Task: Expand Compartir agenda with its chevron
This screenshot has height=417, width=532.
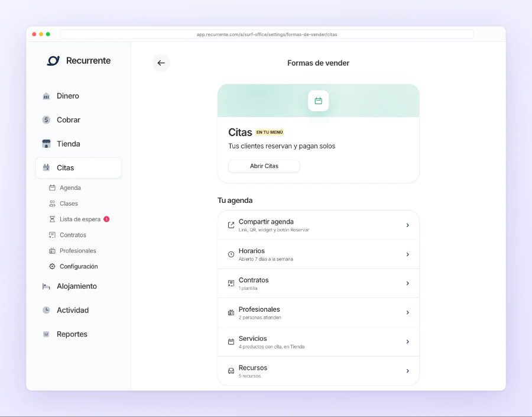Action: click(x=407, y=225)
